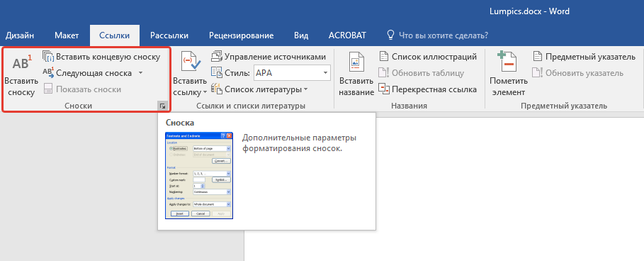Screen dimensions: 644x261
Task: Click Предметный указатель button
Action: click(584, 57)
